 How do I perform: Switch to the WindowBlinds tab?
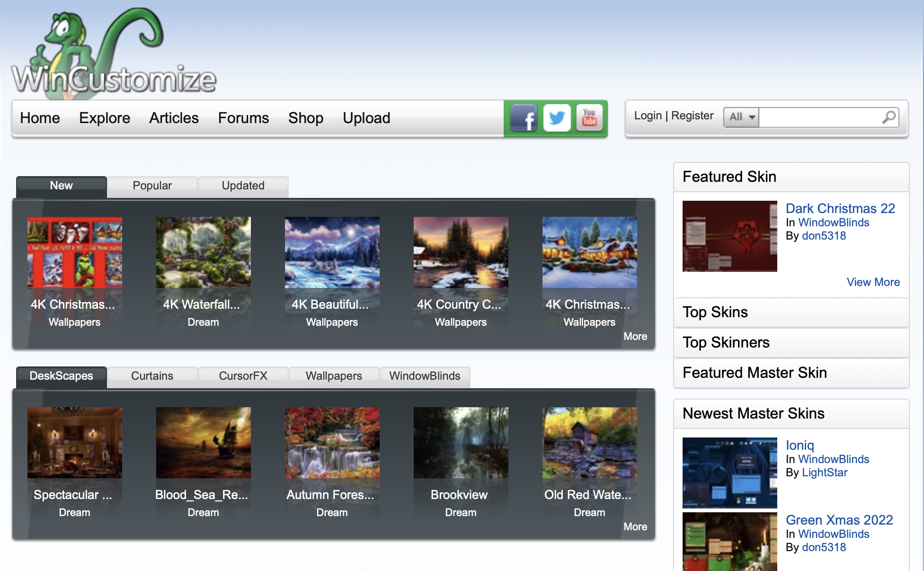tap(425, 376)
